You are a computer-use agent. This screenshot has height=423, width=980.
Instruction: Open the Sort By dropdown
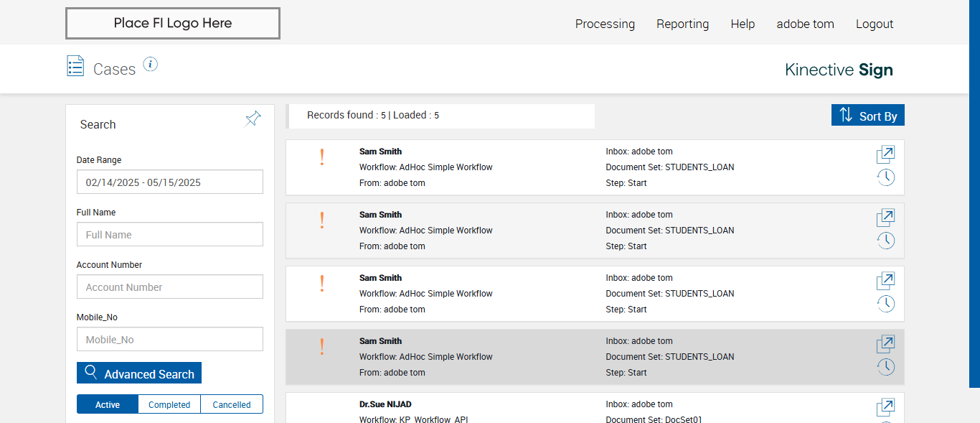tap(868, 116)
